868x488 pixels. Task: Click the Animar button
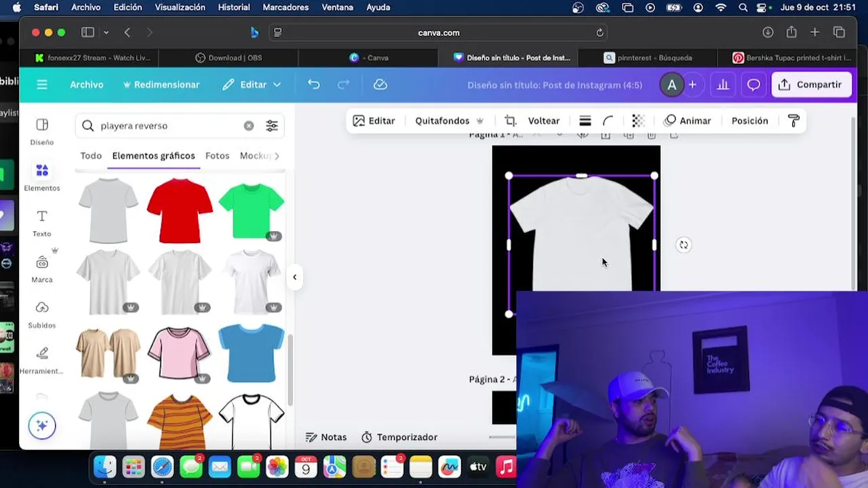[x=688, y=121]
